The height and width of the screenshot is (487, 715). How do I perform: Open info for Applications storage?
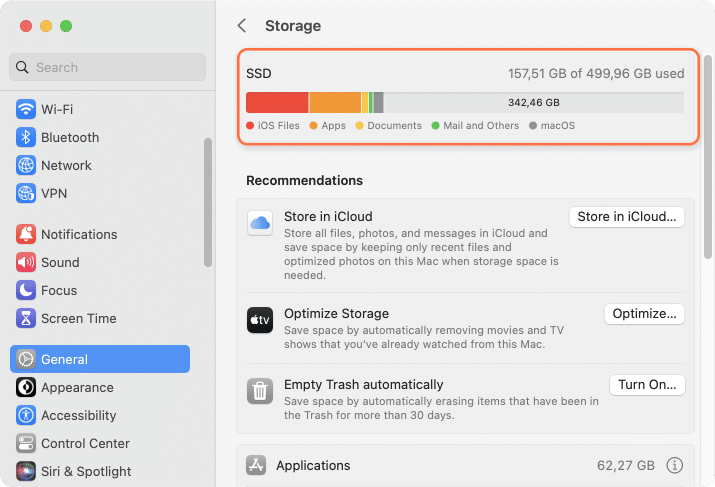point(674,465)
